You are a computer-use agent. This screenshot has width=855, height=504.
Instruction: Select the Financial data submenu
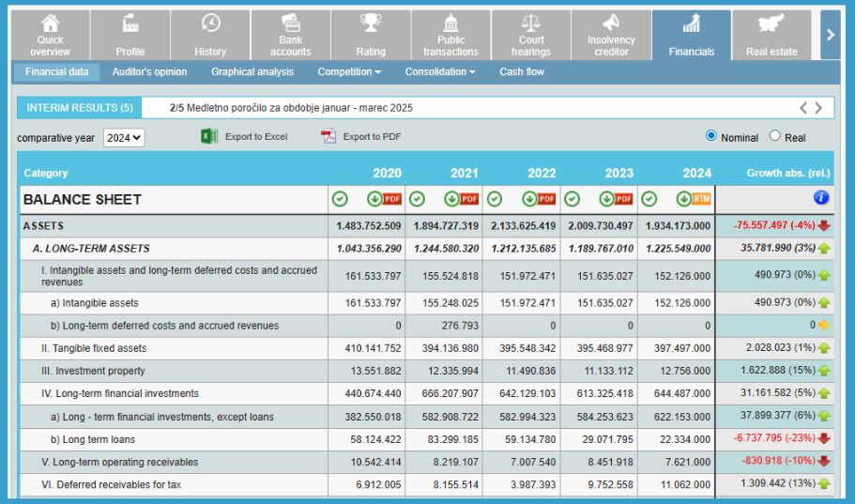click(56, 72)
